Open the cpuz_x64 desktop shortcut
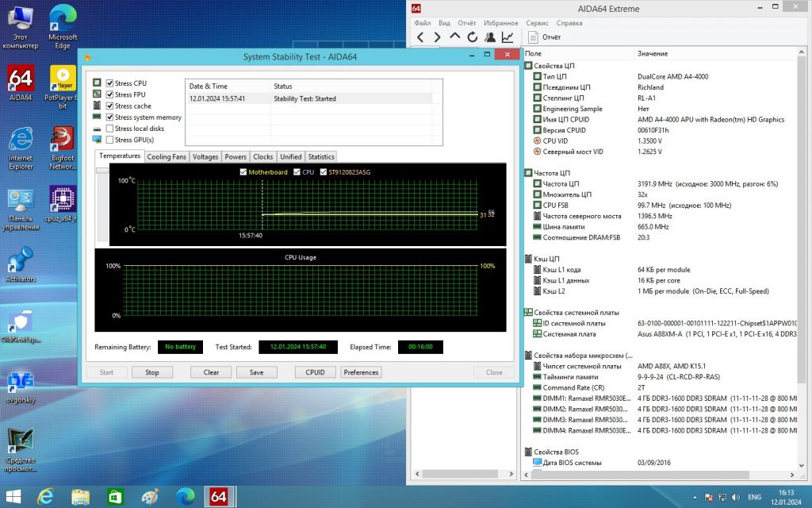Screen dimensions: 812x508 [62, 204]
